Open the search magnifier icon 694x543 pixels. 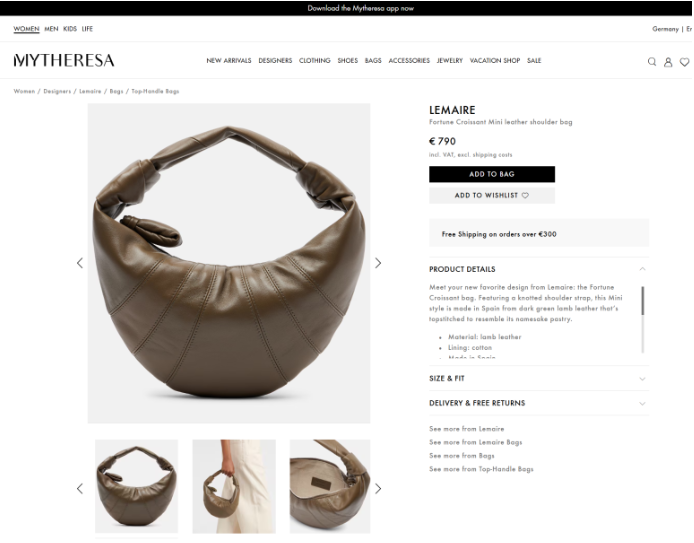tap(652, 62)
